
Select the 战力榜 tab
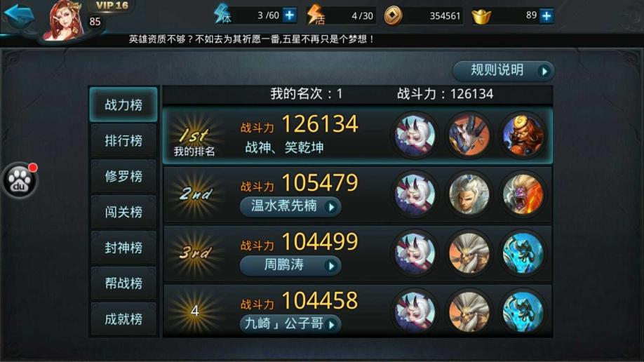point(123,105)
